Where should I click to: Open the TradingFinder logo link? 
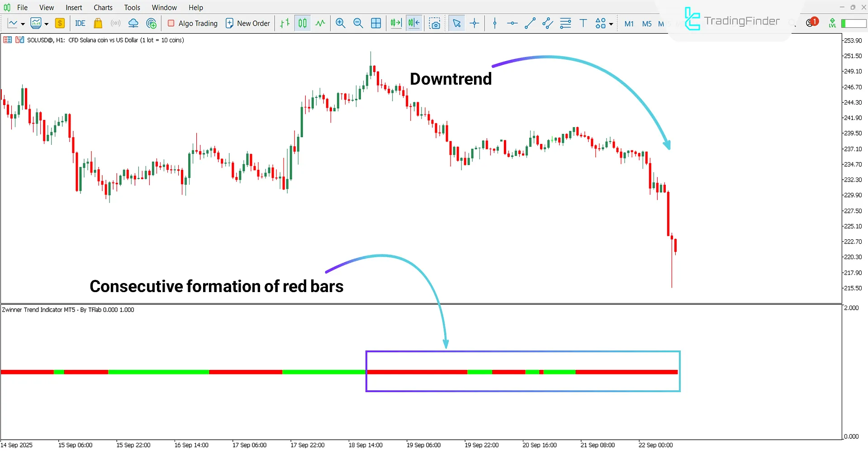click(731, 19)
